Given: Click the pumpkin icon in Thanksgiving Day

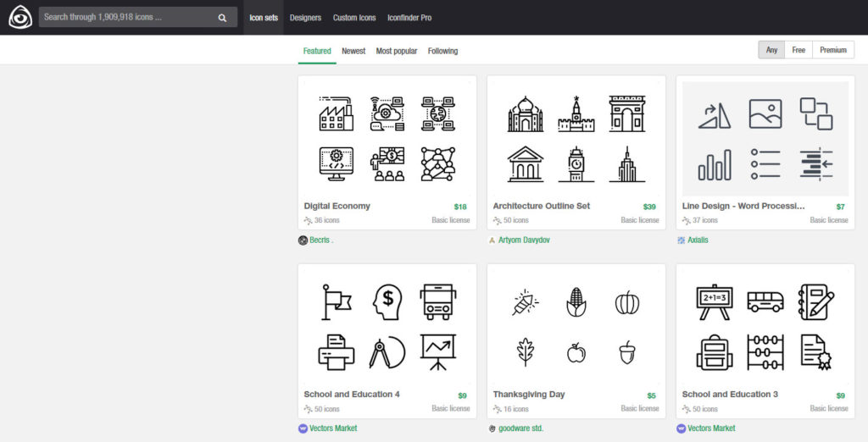Looking at the screenshot, I should (626, 302).
